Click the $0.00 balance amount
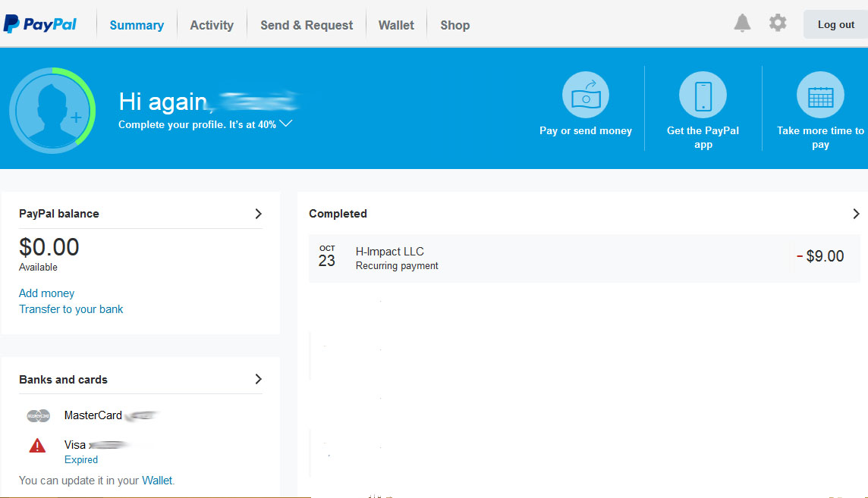The image size is (868, 498). coord(49,247)
